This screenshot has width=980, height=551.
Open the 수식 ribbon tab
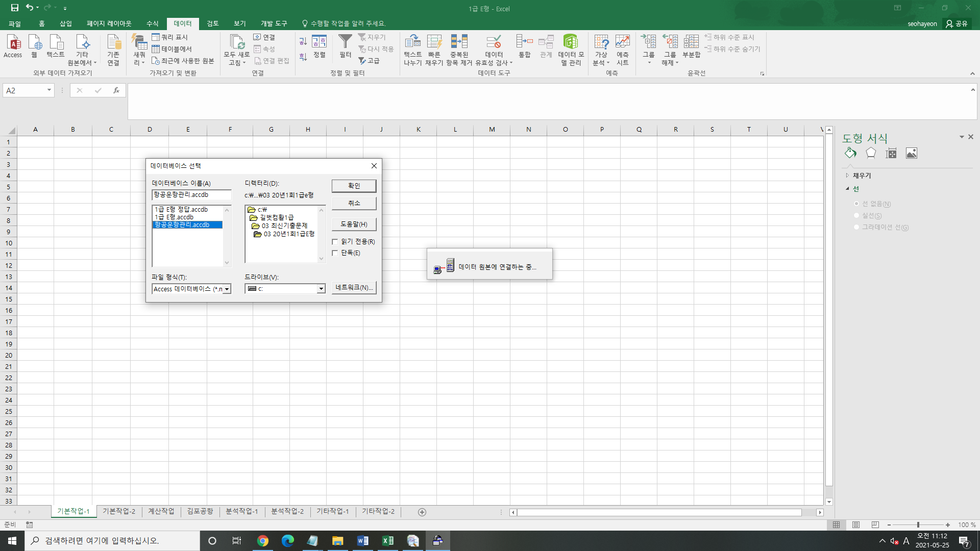tap(152, 23)
